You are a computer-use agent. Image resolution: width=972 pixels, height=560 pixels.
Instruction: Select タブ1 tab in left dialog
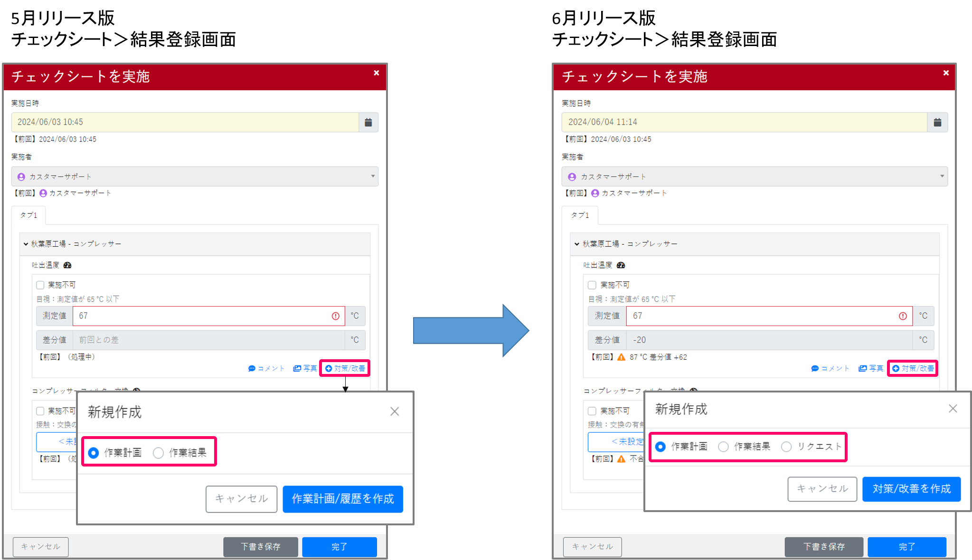click(x=28, y=215)
